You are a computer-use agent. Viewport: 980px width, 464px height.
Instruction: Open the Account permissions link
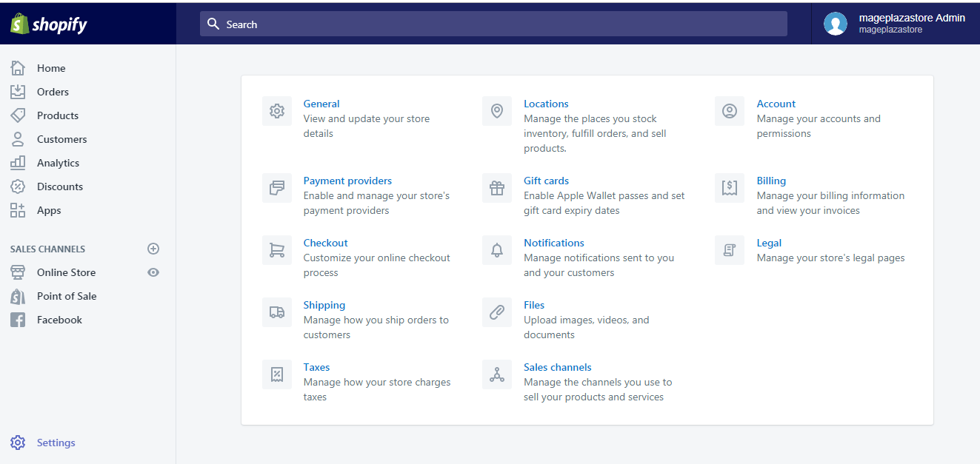(x=776, y=103)
